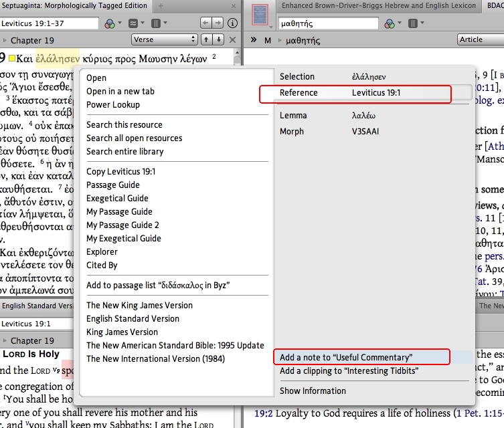Close the Chapter 19 navigation bar
Viewport: 504px width, 428px height.
[x=232, y=40]
